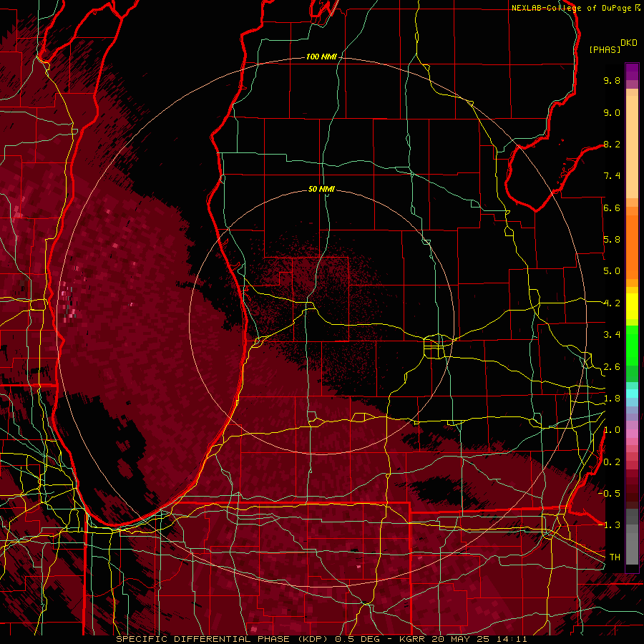Click the [PHAS] units label

[605, 49]
